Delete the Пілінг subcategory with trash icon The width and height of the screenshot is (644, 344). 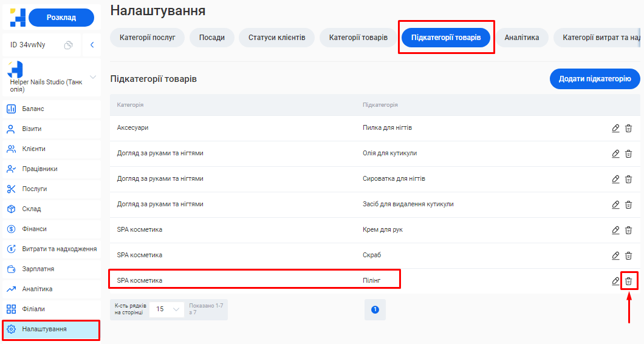click(629, 281)
